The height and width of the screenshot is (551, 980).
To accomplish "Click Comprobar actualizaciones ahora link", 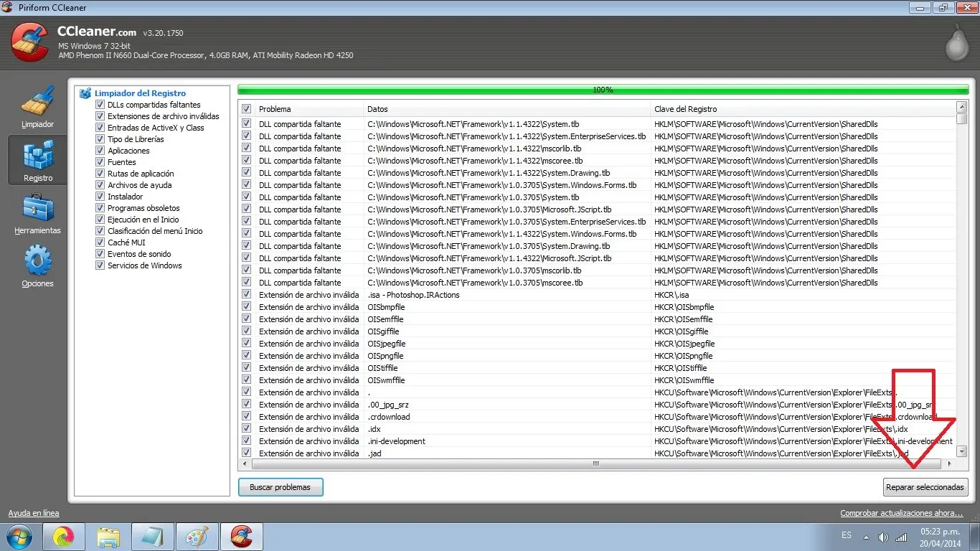I will pos(902,513).
